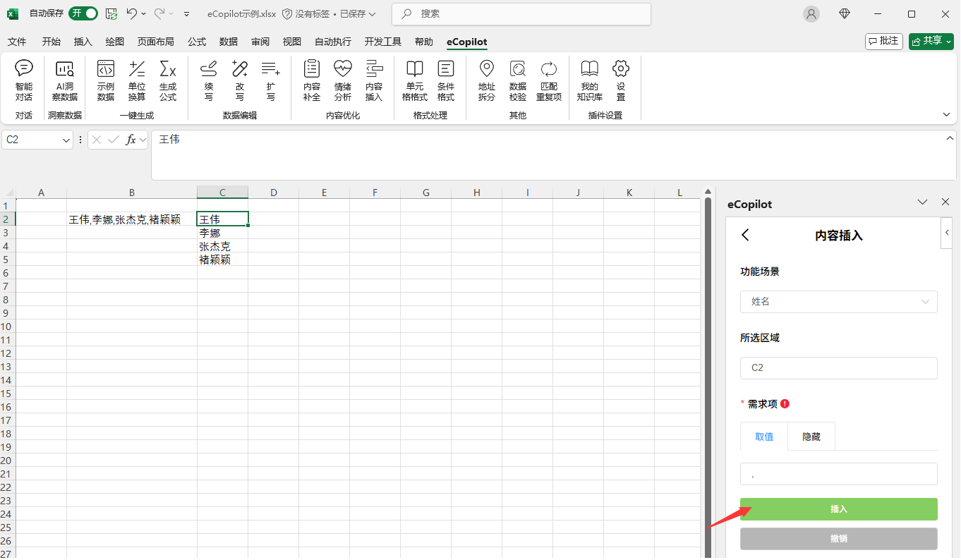Open the Name Box dropdown arrow

[x=66, y=140]
